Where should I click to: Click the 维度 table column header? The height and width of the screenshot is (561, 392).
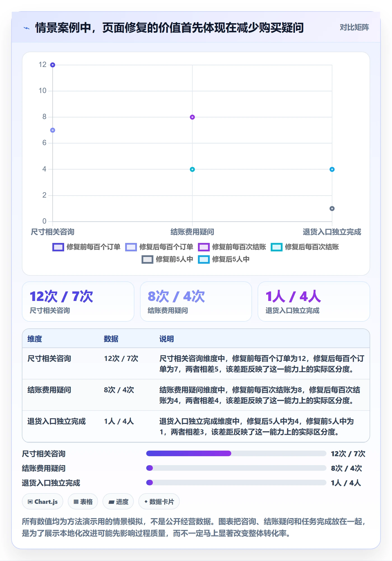[35, 339]
